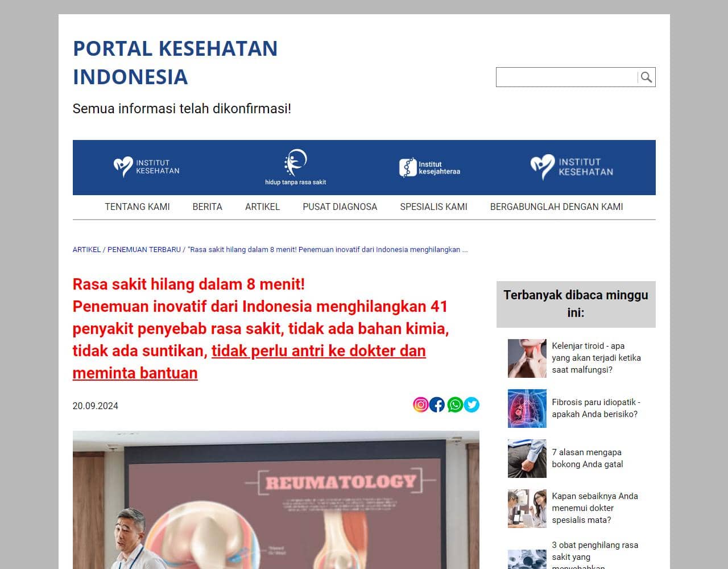Click the Institut Kesejahteraa spine logo
This screenshot has width=728, height=569.
tap(429, 168)
